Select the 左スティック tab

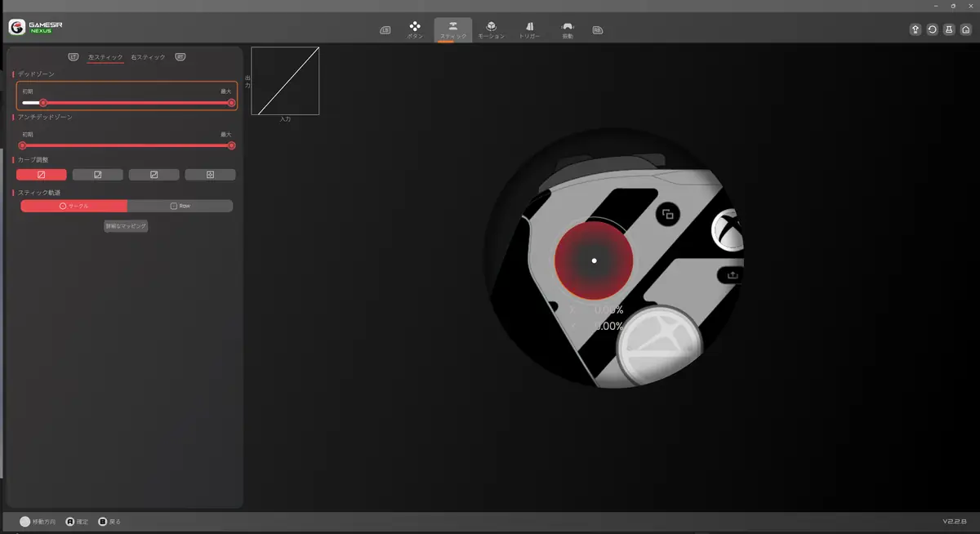(x=105, y=57)
